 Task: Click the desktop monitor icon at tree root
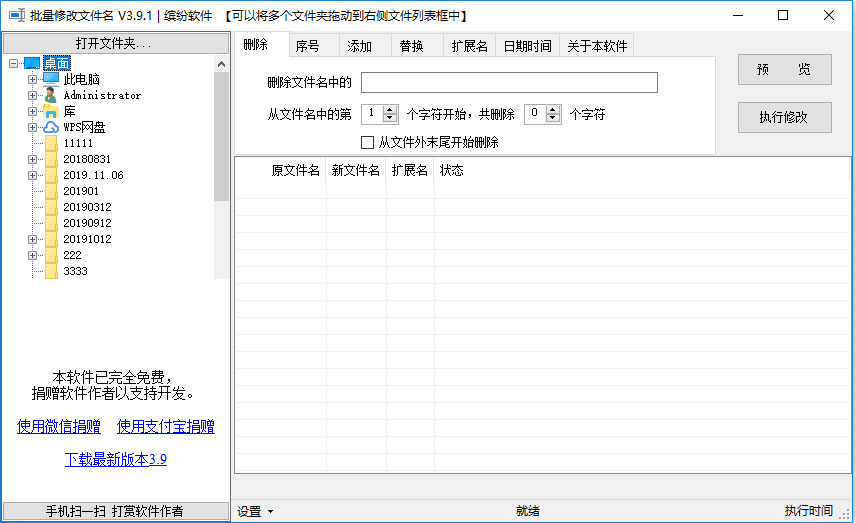[x=32, y=63]
